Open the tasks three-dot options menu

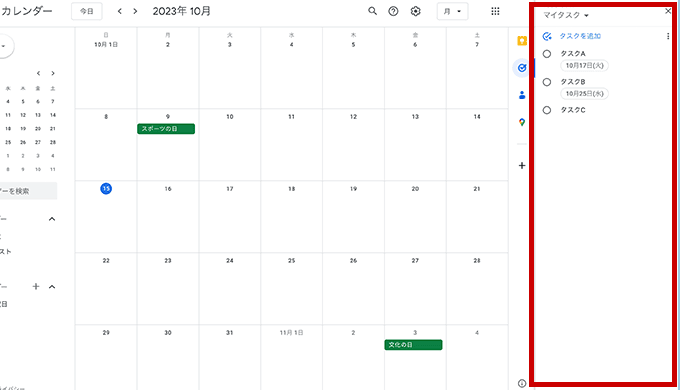tap(668, 36)
